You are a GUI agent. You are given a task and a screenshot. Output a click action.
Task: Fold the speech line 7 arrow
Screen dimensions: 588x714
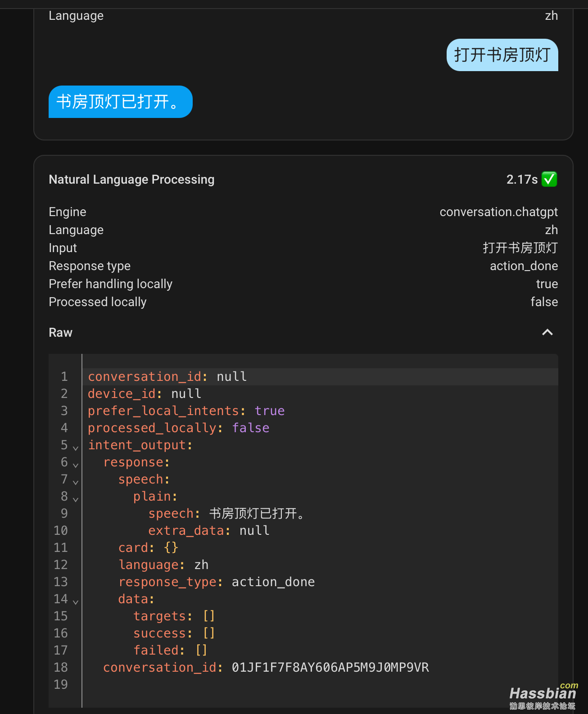(x=76, y=482)
